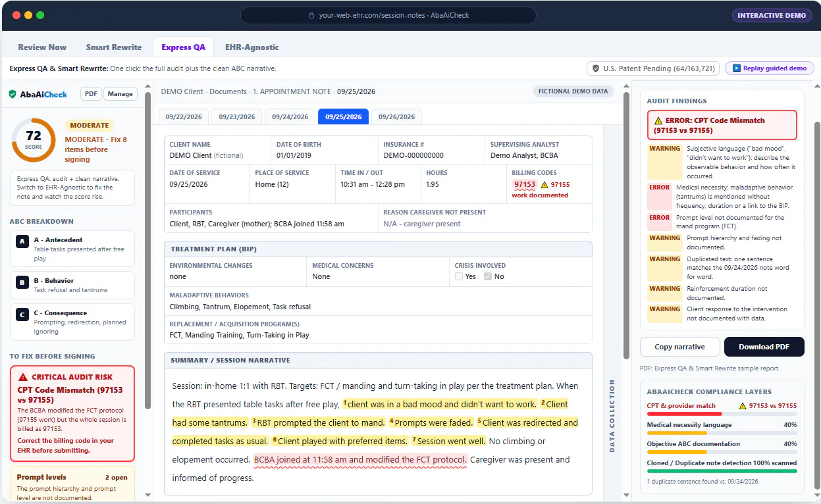The width and height of the screenshot is (821, 504).
Task: Open the 09/24/2026 date tab
Action: [290, 116]
